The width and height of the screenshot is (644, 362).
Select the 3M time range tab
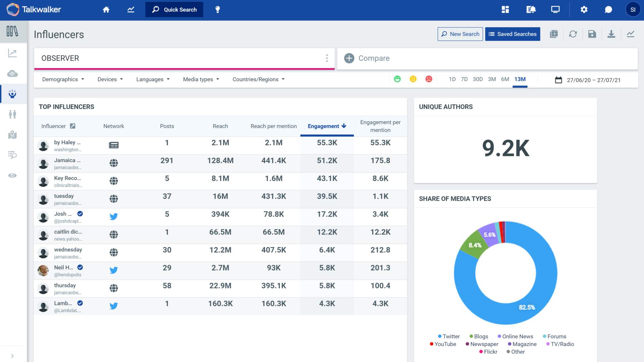point(492,79)
